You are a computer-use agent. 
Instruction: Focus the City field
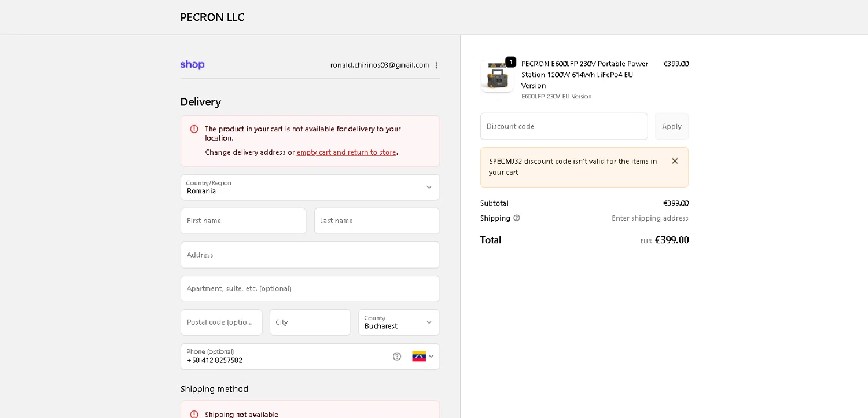(x=310, y=322)
